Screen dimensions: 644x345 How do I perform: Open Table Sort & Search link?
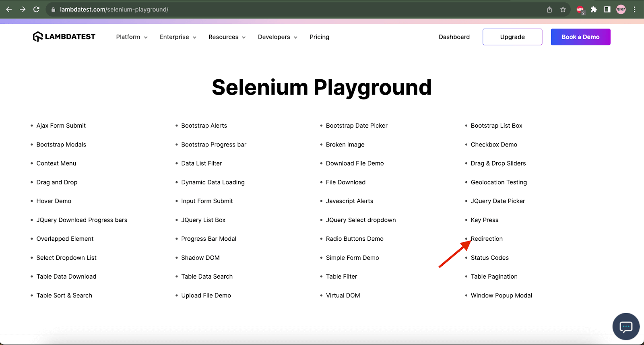click(64, 296)
